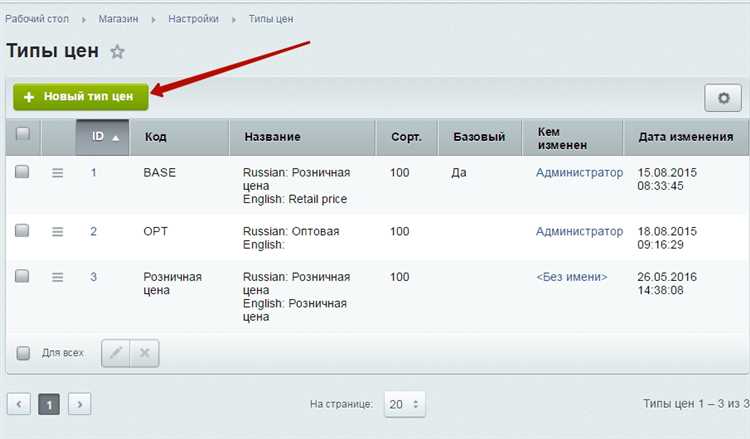Click the pencil edit icon in the footer
The height and width of the screenshot is (439, 750).
(x=116, y=353)
